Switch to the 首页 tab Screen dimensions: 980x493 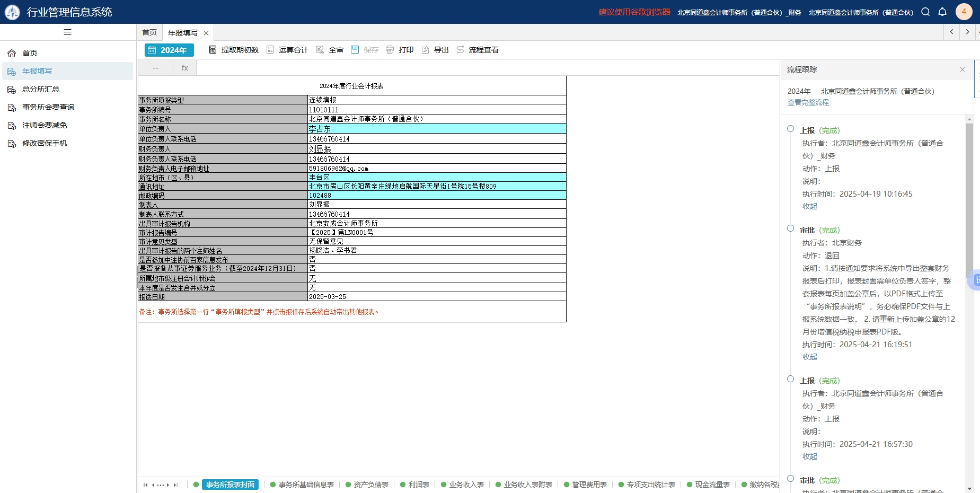149,32
